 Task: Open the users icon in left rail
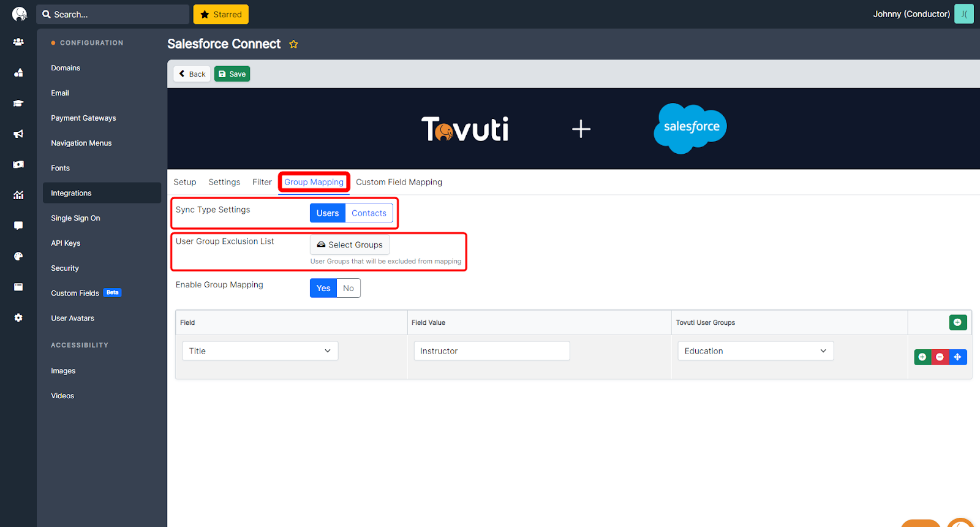point(18,42)
